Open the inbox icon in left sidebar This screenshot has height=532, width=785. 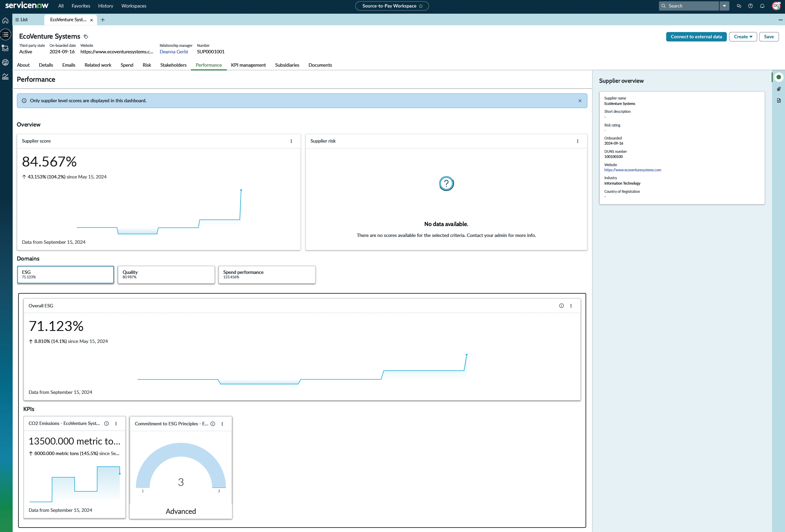(x=5, y=48)
